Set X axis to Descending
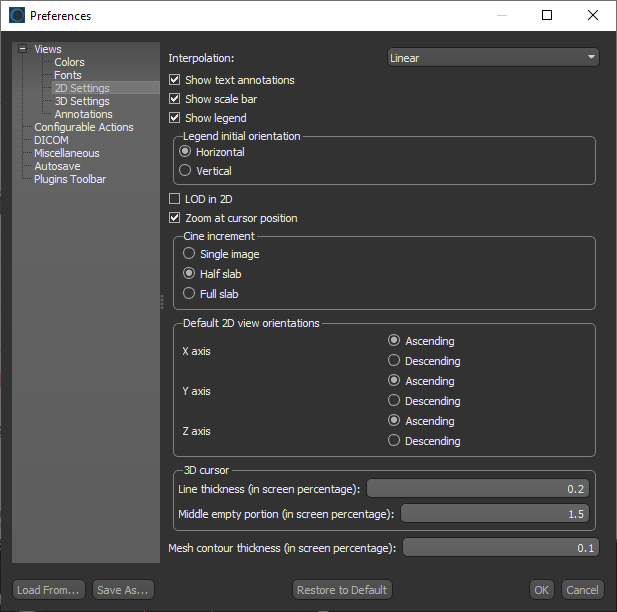 click(x=394, y=361)
